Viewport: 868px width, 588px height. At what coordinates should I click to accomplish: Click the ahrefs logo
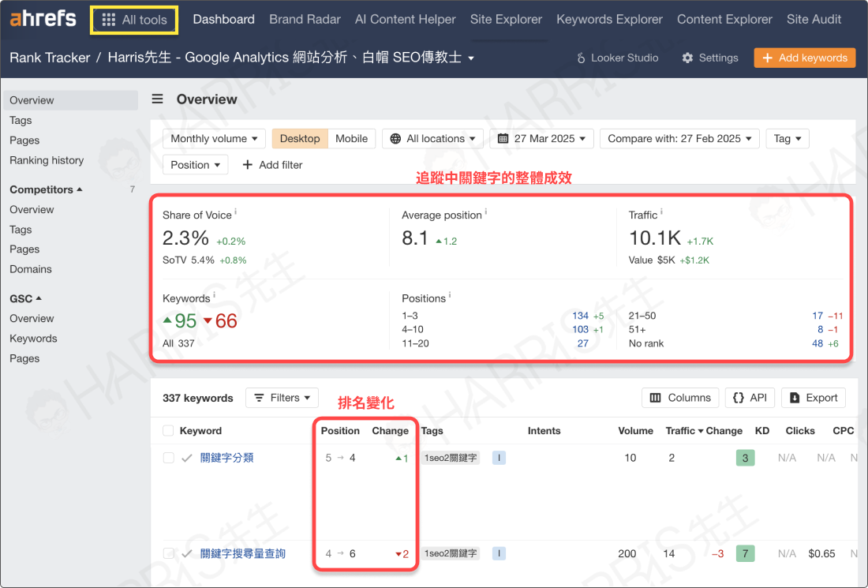tap(43, 19)
